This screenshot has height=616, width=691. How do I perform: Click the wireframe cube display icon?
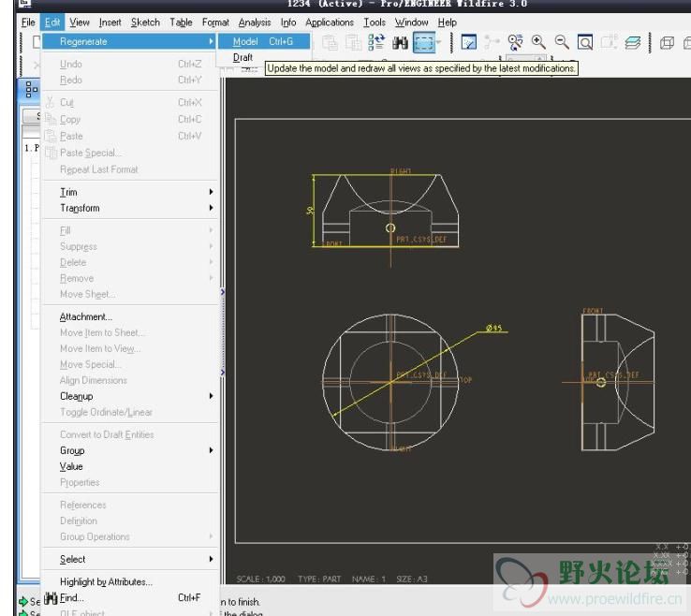667,43
